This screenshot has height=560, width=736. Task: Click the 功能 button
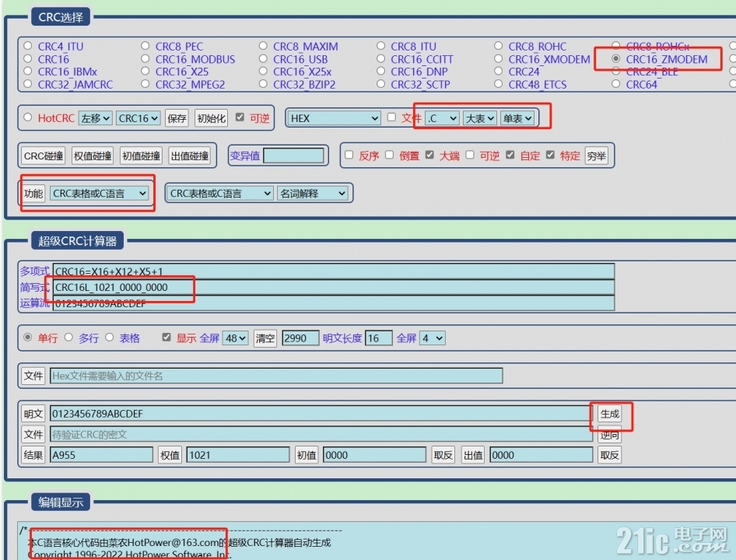33,194
